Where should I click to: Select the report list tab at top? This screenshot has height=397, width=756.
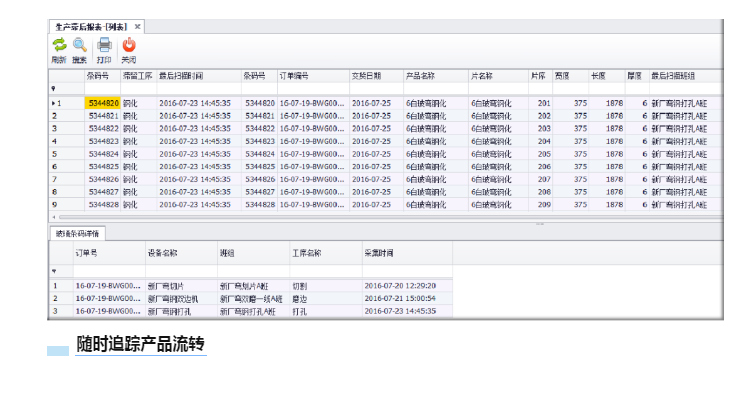pyautogui.click(x=91, y=27)
